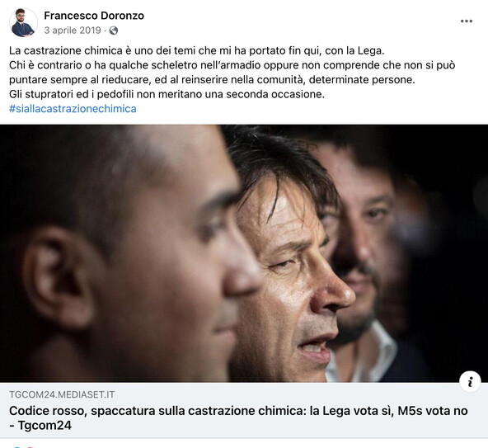Open the post timestamp 3 aprile 2019
488x448 pixels.
click(73, 31)
